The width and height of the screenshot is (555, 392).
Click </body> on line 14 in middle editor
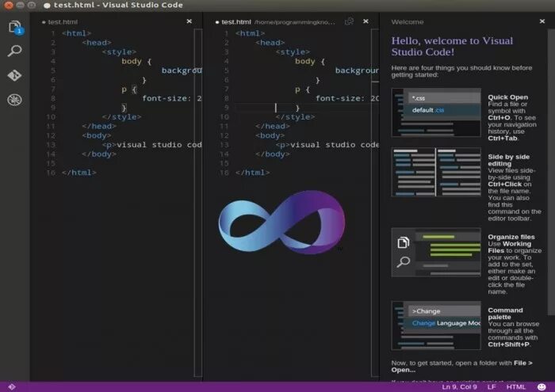click(273, 154)
